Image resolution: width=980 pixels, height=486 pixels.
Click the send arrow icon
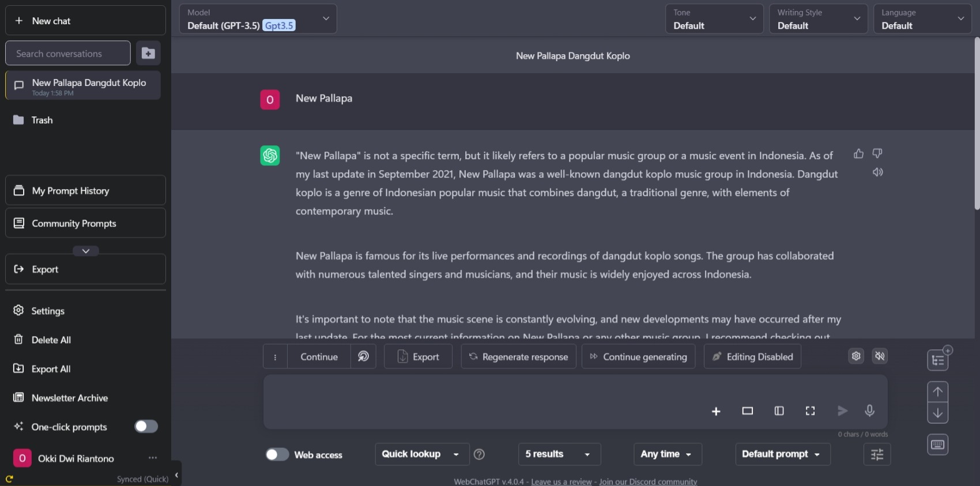pos(842,410)
